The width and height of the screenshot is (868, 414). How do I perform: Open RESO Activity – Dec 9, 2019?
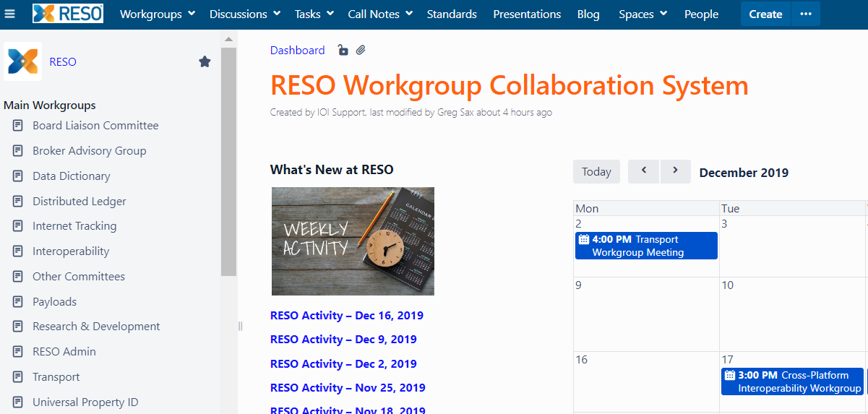343,340
